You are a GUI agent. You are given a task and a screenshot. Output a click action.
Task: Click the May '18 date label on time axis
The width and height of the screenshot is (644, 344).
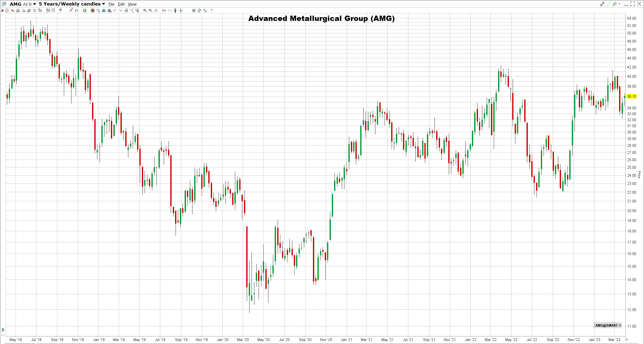[x=16, y=340]
